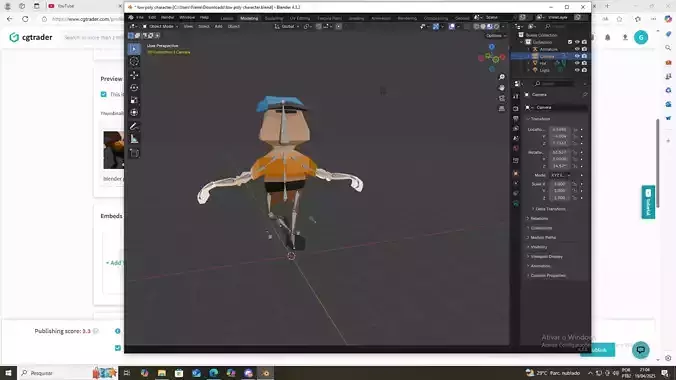The image size is (676, 380).
Task: Select the Add Cube tool in Blender
Action: 134,153
